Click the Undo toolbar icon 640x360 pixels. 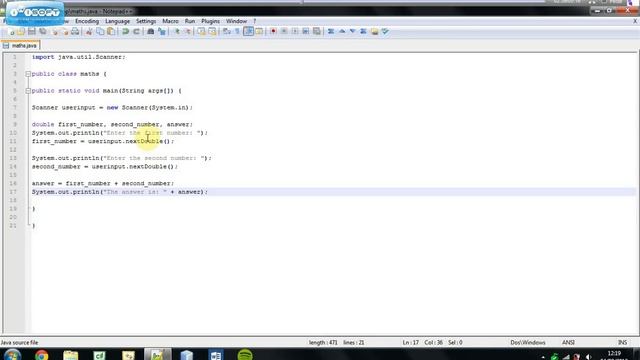tap(125, 31)
